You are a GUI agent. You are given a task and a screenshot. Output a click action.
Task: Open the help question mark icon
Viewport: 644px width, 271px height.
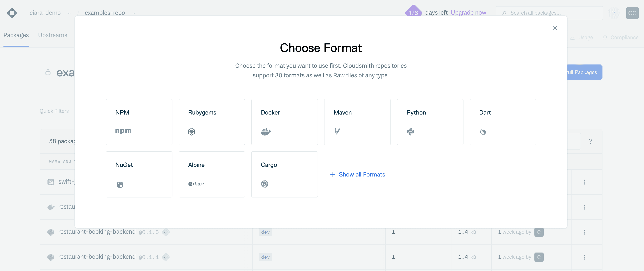(613, 13)
